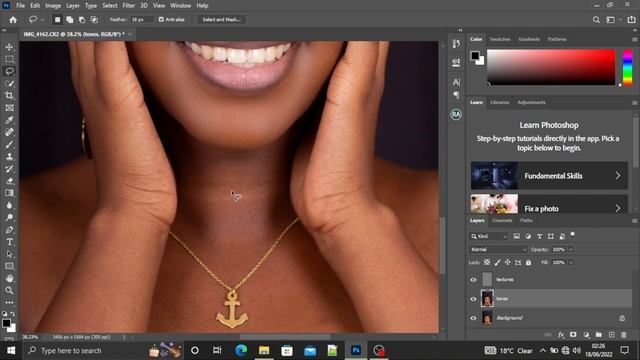Select the Dodge tool
The height and width of the screenshot is (360, 640).
click(x=9, y=218)
